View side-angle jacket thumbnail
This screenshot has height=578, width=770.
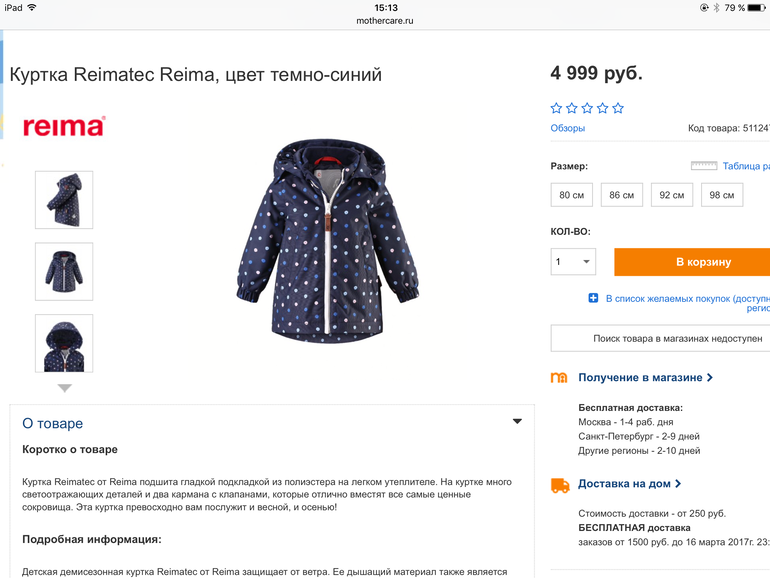64,200
